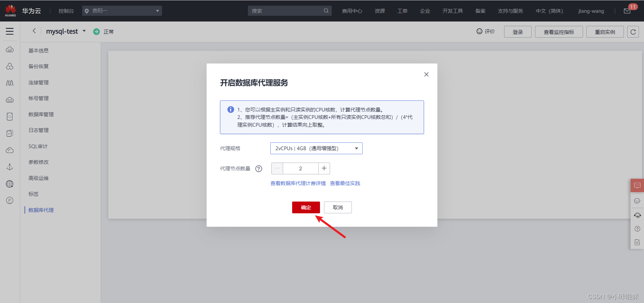Viewport: 644px width, 303px height.
Task: Go back using the left chevron arrow
Action: point(34,31)
